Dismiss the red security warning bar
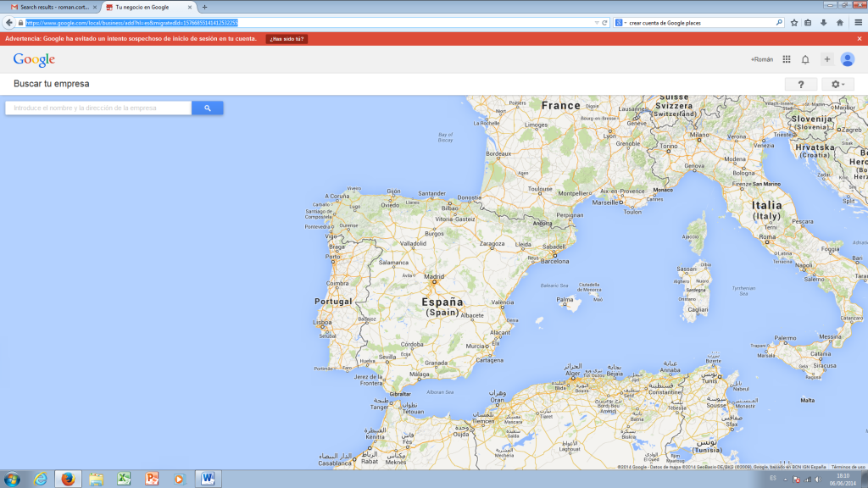The image size is (868, 488). pos(860,38)
